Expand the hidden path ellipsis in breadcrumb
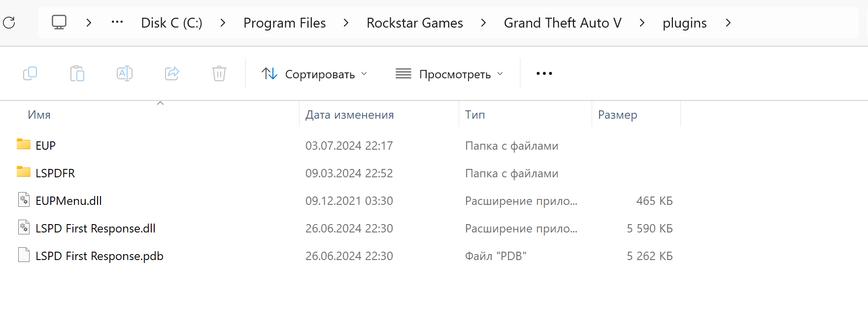Viewport: 868px width, 328px height. 117,22
